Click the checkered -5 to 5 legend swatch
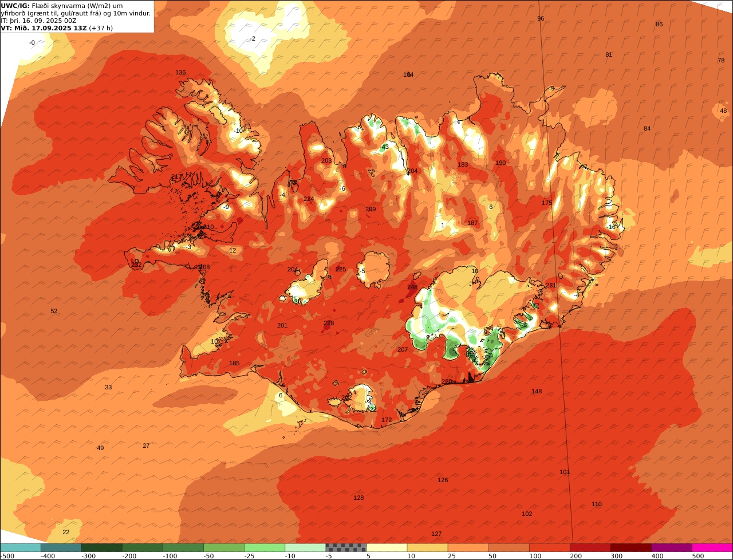Image resolution: width=733 pixels, height=560 pixels. pyautogui.click(x=346, y=547)
